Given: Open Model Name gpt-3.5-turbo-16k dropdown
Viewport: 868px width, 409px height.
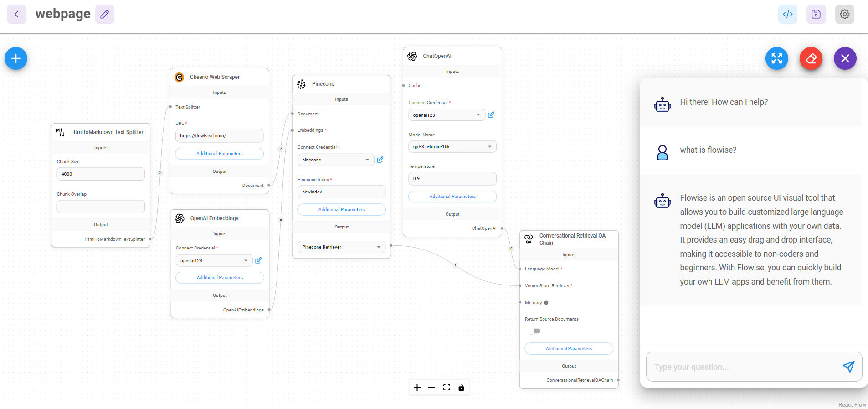Looking at the screenshot, I should [452, 147].
